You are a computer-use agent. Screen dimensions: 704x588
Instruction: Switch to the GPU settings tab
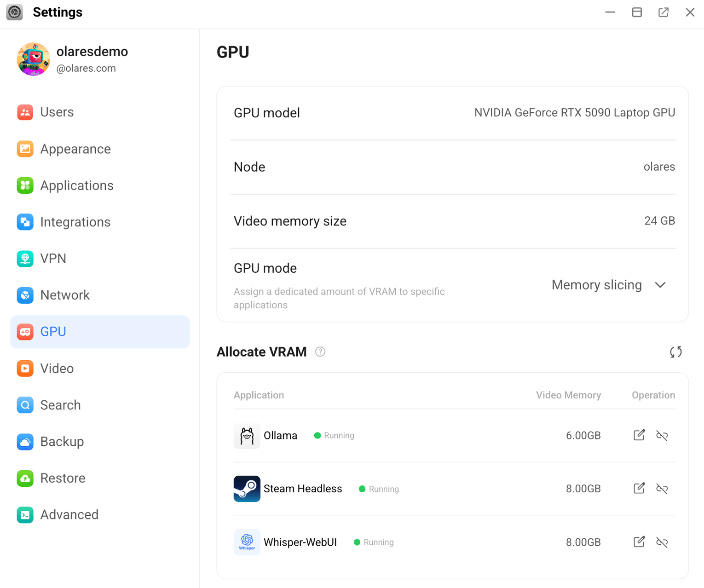pyautogui.click(x=53, y=331)
